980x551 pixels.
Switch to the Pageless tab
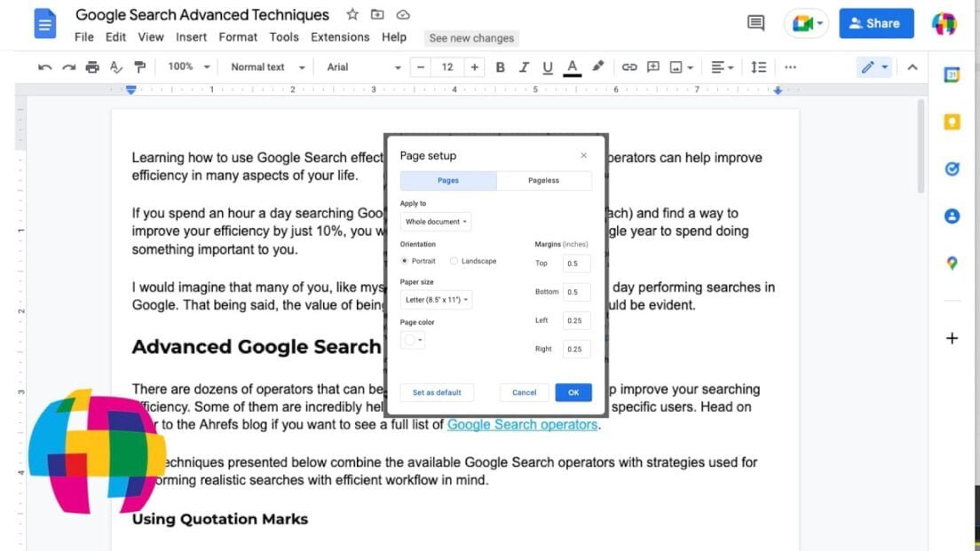(x=544, y=180)
